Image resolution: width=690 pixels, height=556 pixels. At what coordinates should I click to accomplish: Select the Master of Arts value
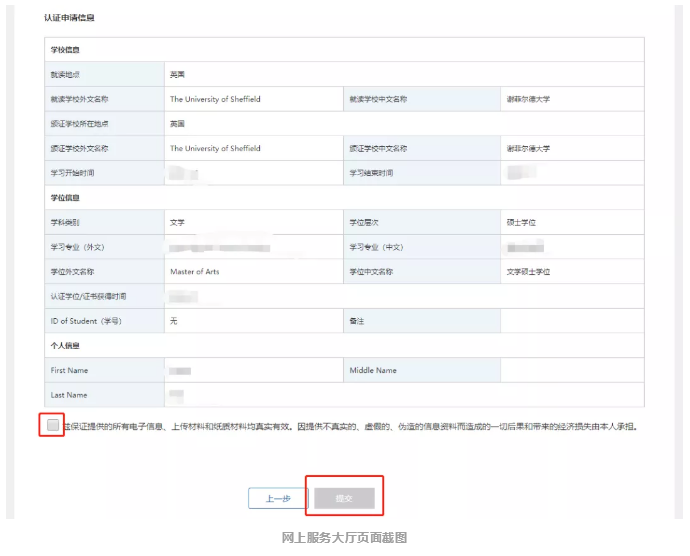pos(195,272)
